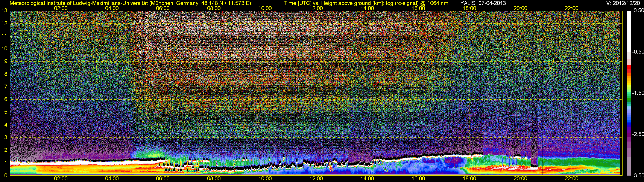Click the 8 km height axis label
The height and width of the screenshot is (182, 644).
(x=6, y=74)
